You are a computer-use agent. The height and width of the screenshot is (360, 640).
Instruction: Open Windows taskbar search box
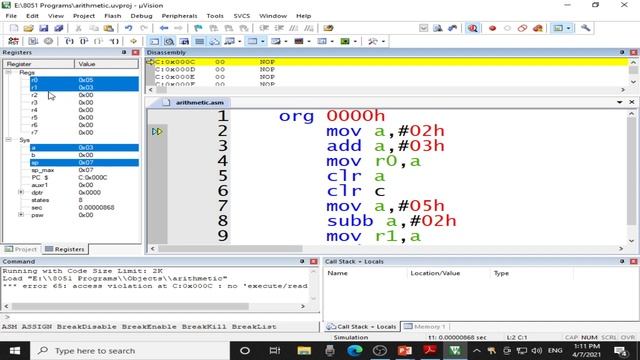click(130, 351)
